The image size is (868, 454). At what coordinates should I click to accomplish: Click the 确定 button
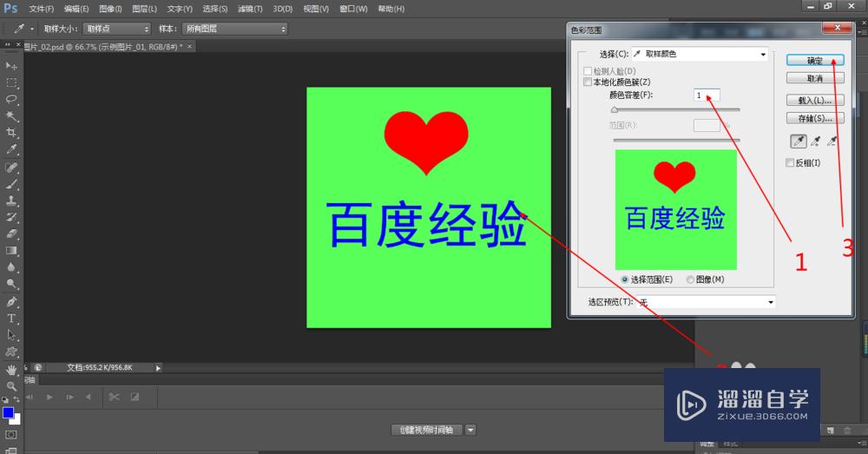(x=815, y=61)
